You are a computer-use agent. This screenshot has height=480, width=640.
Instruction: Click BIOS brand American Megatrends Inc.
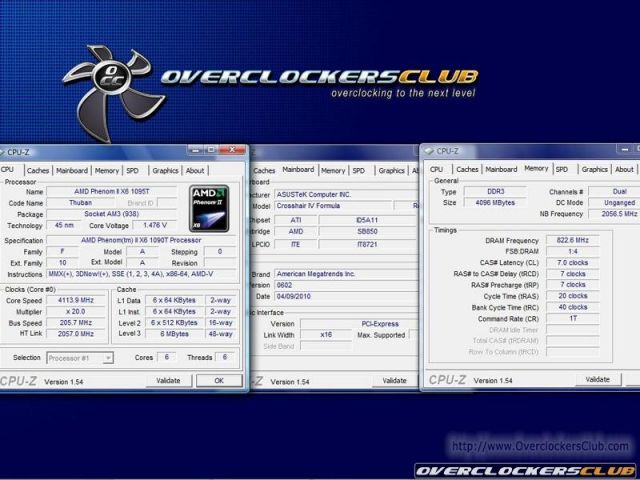(x=346, y=274)
